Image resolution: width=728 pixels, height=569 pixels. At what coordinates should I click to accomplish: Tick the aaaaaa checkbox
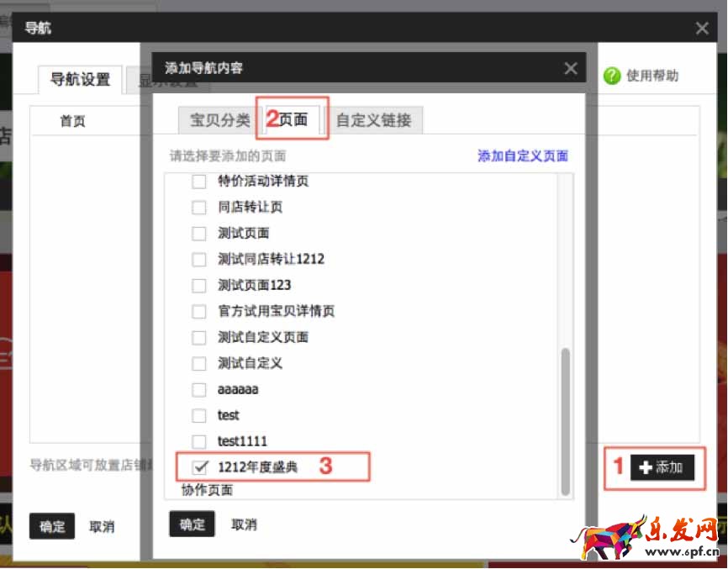(x=199, y=390)
